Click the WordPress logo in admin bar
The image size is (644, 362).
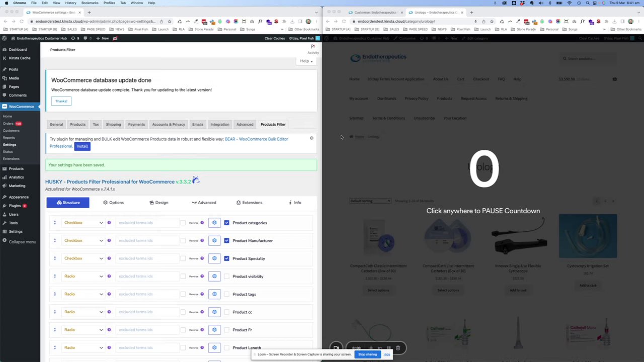5,38
